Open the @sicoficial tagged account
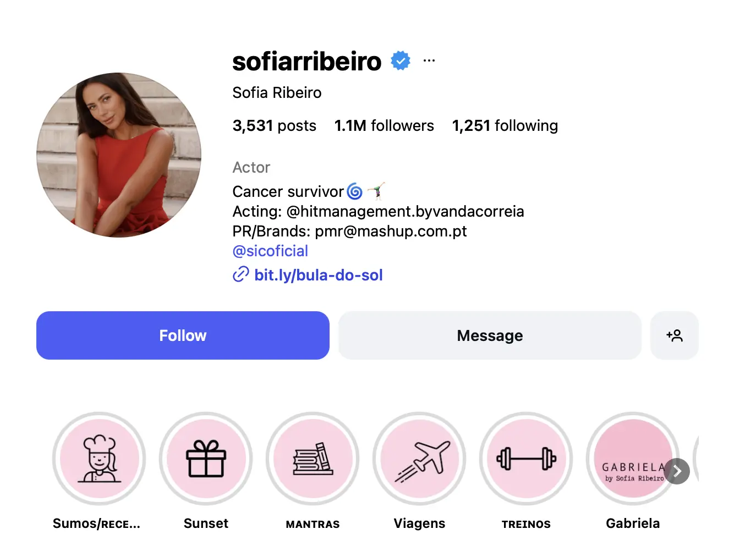Viewport: 756px width, 551px height. pyautogui.click(x=270, y=251)
